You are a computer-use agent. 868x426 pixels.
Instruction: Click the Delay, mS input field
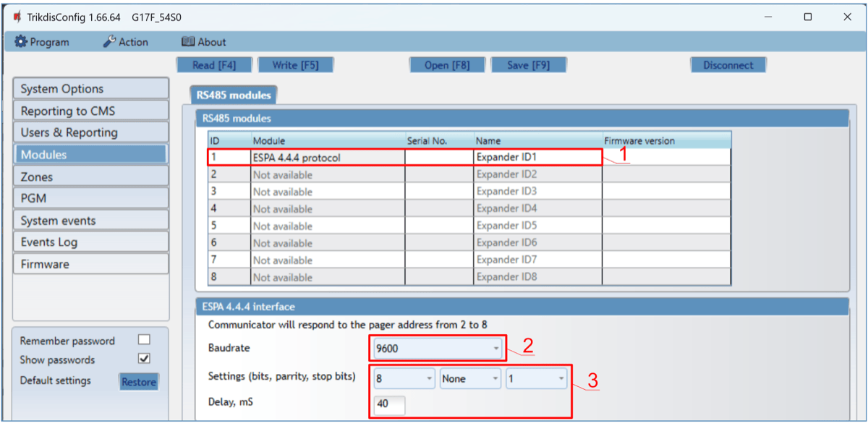point(389,404)
